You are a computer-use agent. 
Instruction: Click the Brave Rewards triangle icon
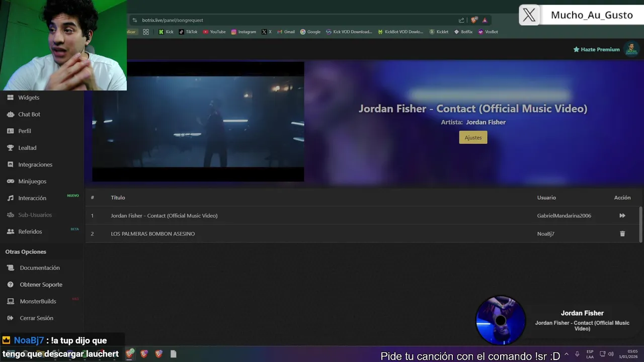[x=485, y=20]
